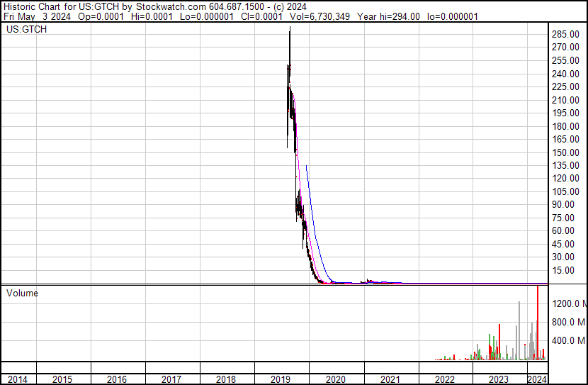
Task: Click the 150.00 price axis value
Action: (565, 152)
